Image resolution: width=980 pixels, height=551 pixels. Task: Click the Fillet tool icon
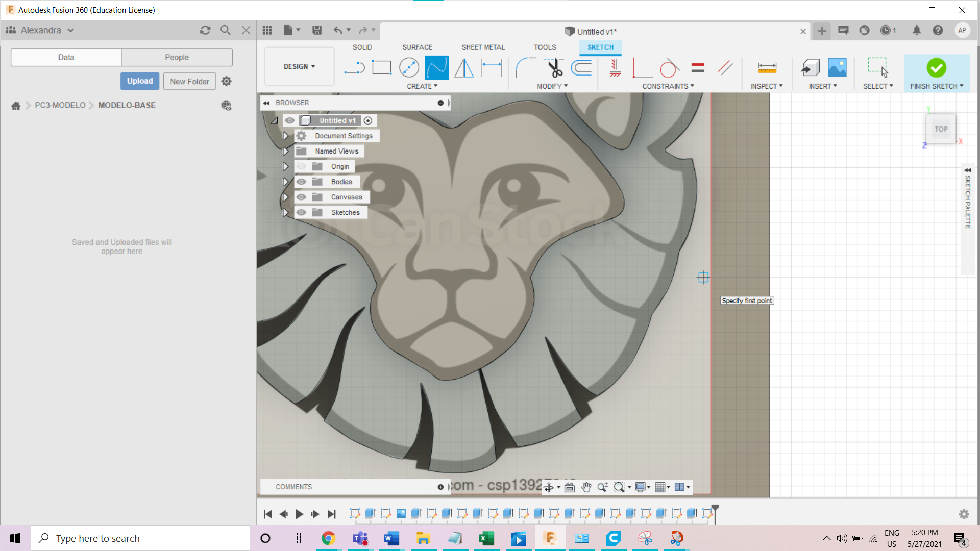[x=525, y=67]
